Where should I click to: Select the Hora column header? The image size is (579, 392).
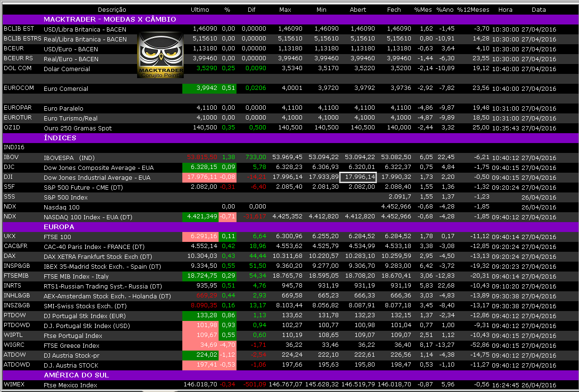point(506,9)
